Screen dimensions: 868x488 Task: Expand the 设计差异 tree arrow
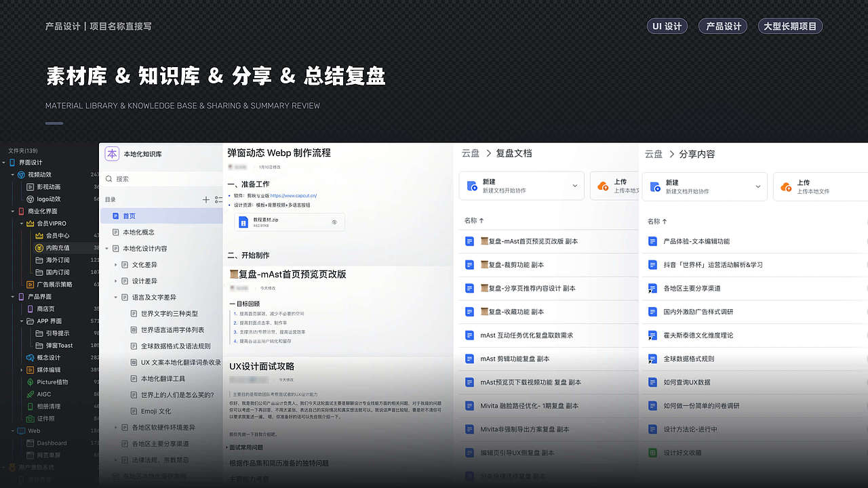click(116, 281)
